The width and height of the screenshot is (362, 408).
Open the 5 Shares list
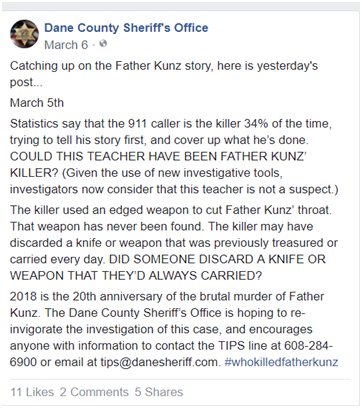(159, 392)
